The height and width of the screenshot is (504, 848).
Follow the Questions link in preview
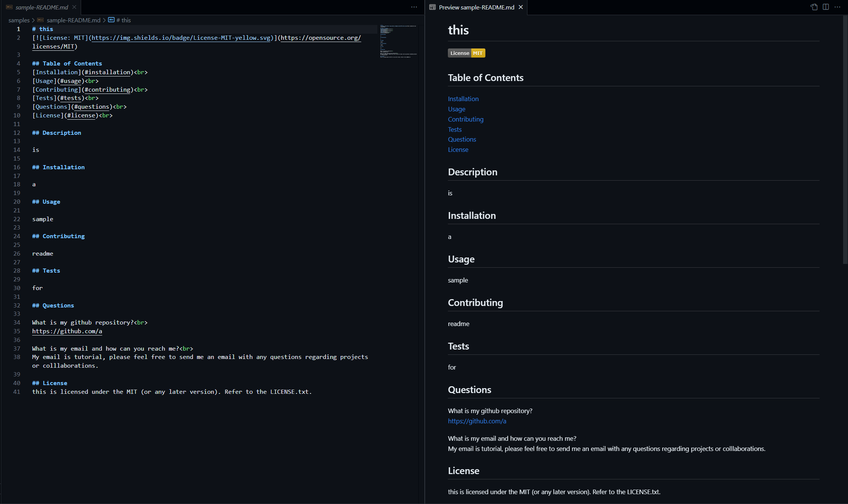point(462,139)
